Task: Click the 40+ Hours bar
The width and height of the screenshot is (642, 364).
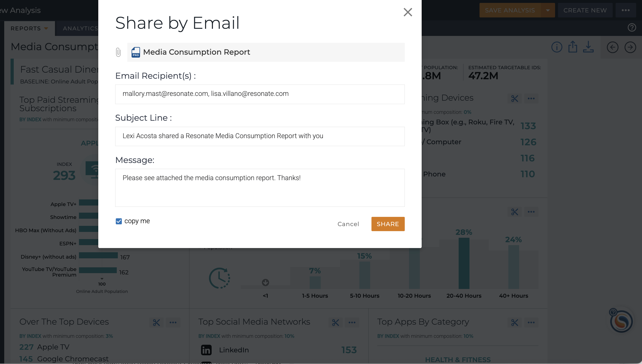Action: 514,267
